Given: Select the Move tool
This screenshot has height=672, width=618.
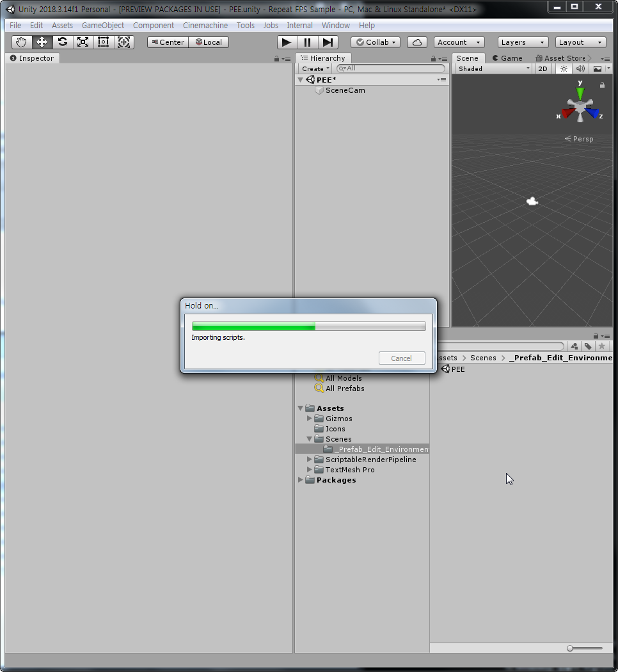Looking at the screenshot, I should [42, 42].
